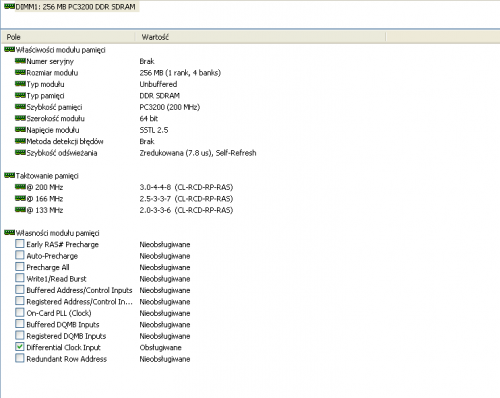Click the Wartość column header

[260, 37]
